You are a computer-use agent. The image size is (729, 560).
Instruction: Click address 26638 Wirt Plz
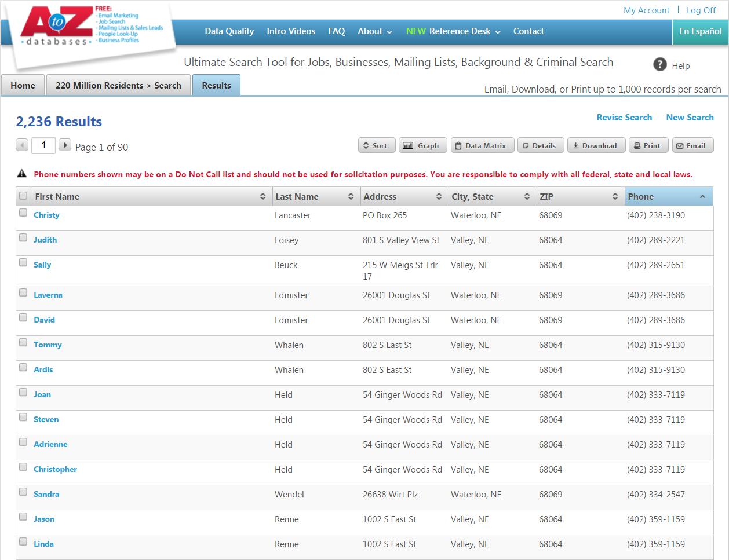pyautogui.click(x=390, y=495)
